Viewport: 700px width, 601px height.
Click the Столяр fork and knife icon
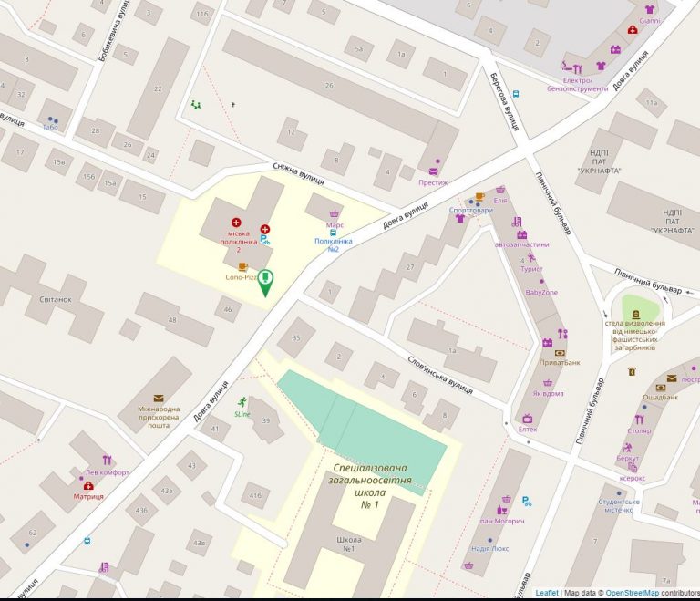(x=639, y=419)
